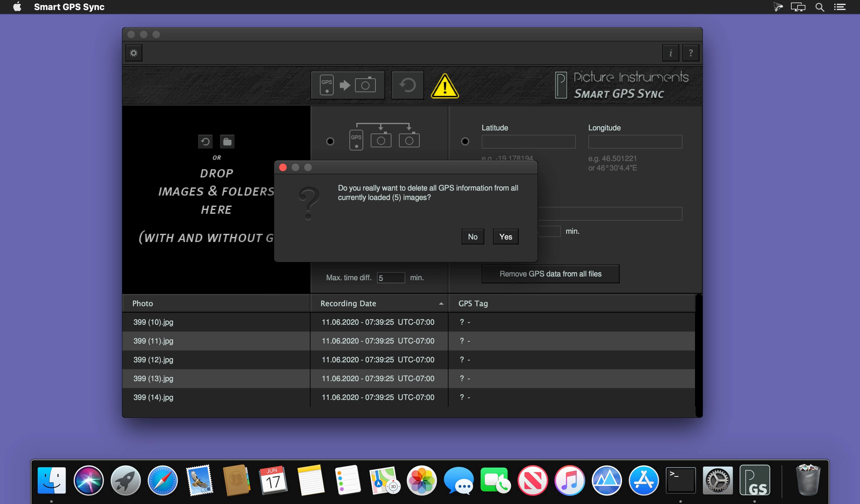860x504 pixels.
Task: Click Yes to delete GPS information
Action: point(505,237)
